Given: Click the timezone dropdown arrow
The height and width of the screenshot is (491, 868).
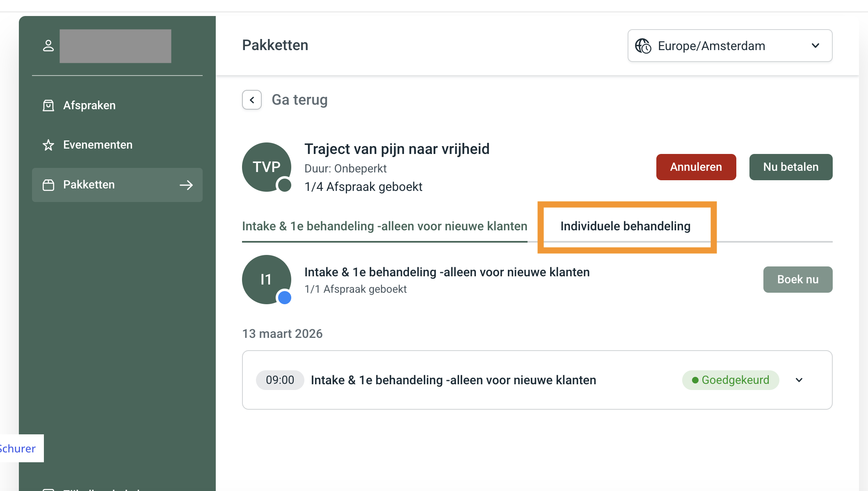Looking at the screenshot, I should coord(815,46).
